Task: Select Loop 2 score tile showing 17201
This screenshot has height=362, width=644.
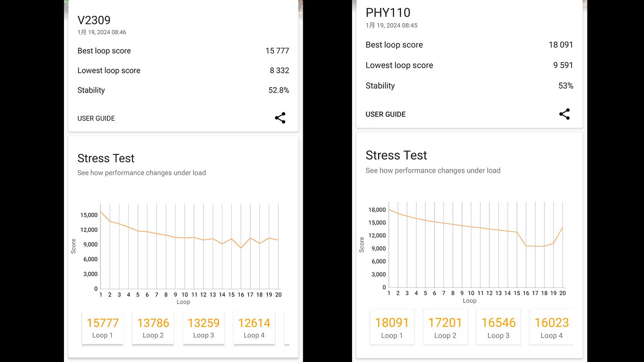Action: (445, 327)
